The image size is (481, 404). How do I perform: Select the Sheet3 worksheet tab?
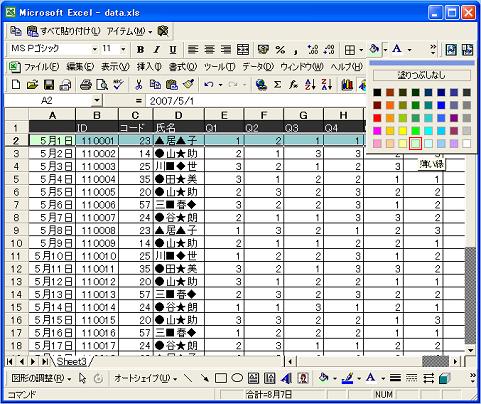coord(71,361)
